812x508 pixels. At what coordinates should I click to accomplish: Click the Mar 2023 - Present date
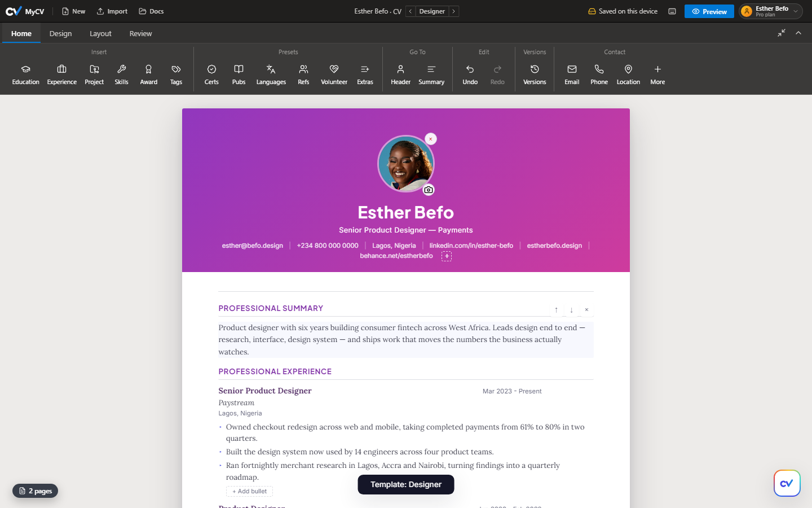click(x=512, y=391)
